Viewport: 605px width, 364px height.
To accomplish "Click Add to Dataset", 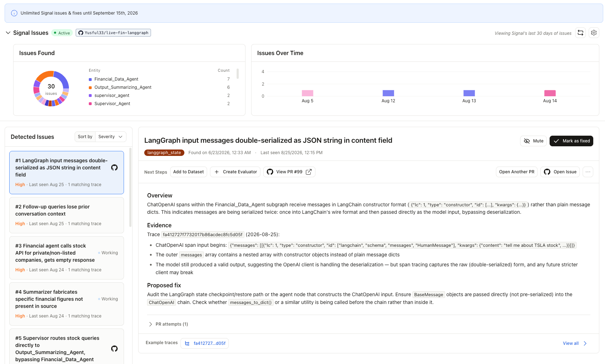I will 188,172.
